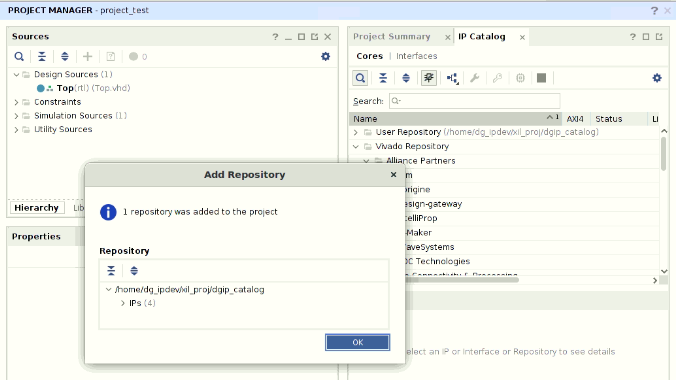The image size is (676, 380).
Task: Select the Hierarchy tab in Sources
Action: pyautogui.click(x=37, y=208)
